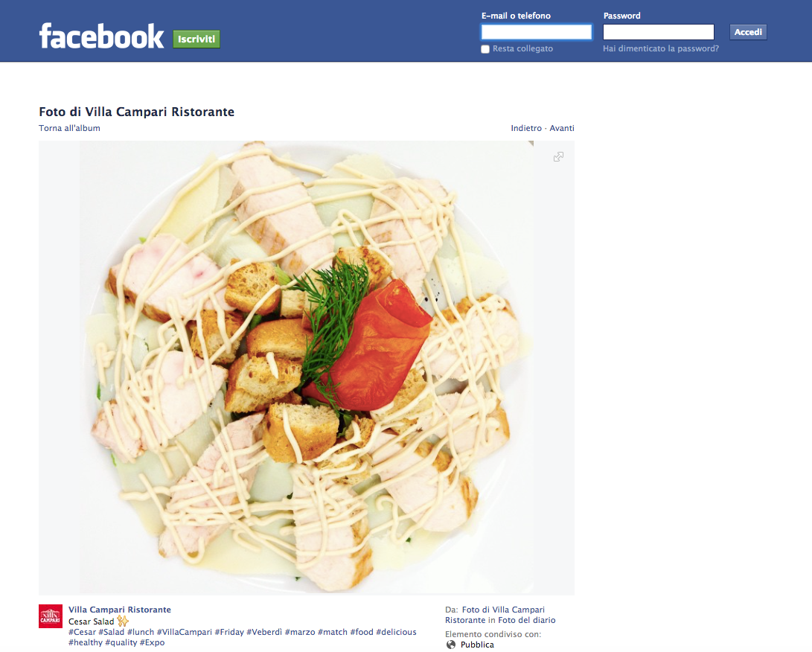
Task: Open the Foto del diario album link
Action: [x=527, y=620]
